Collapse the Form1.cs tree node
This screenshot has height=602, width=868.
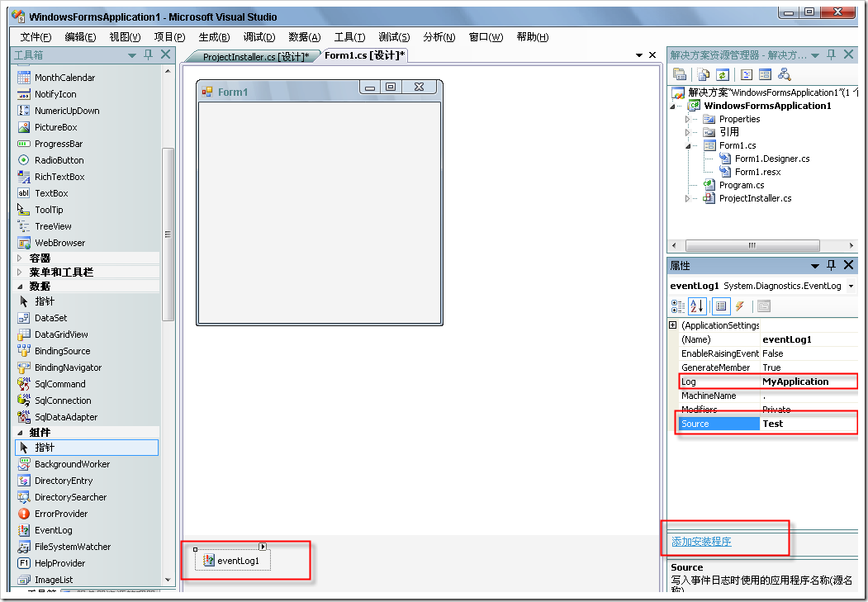(687, 146)
